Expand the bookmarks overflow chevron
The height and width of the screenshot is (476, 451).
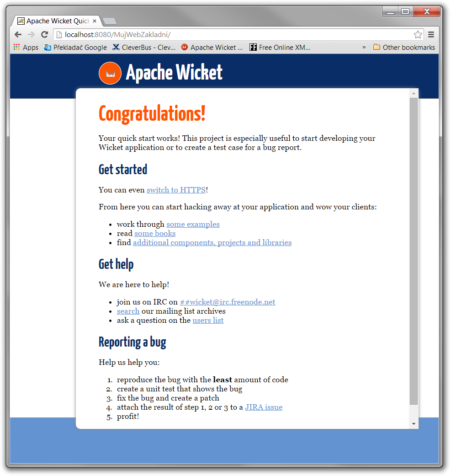click(364, 48)
